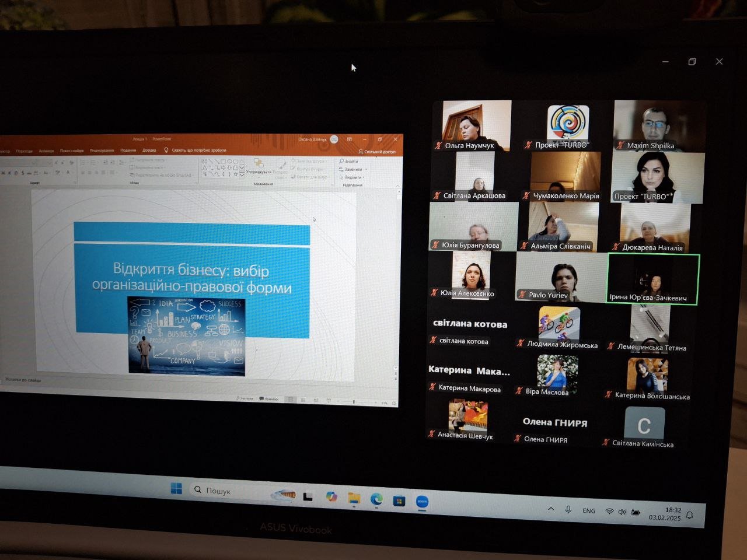The image size is (747, 560).
Task: Collapse the PowerPoint ribbon
Action: coord(398,185)
